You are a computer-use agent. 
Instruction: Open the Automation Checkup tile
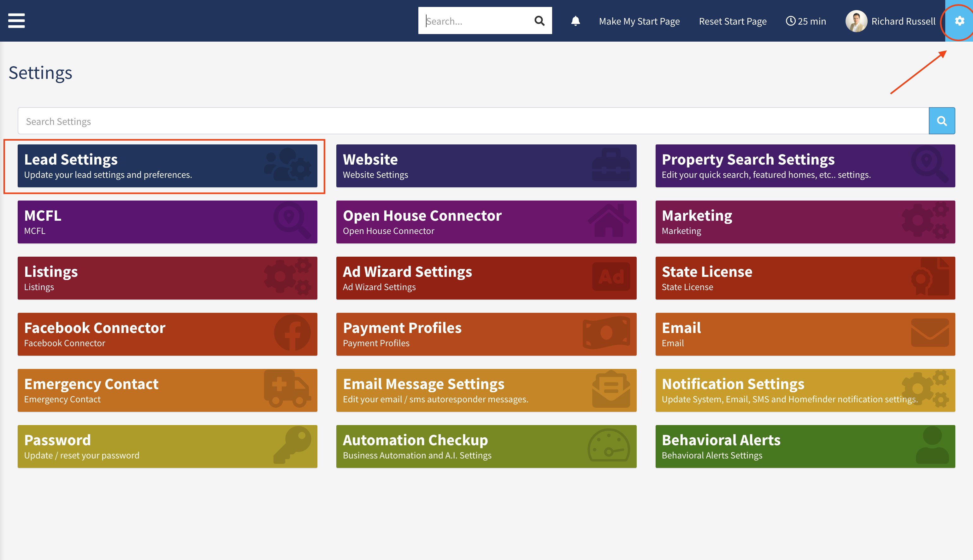click(x=486, y=446)
